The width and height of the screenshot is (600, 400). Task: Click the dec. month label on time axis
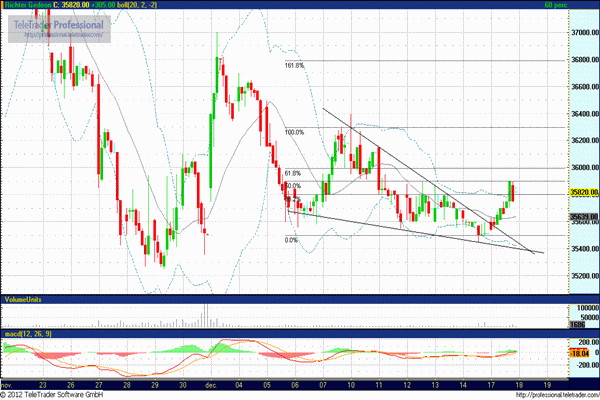point(211,385)
